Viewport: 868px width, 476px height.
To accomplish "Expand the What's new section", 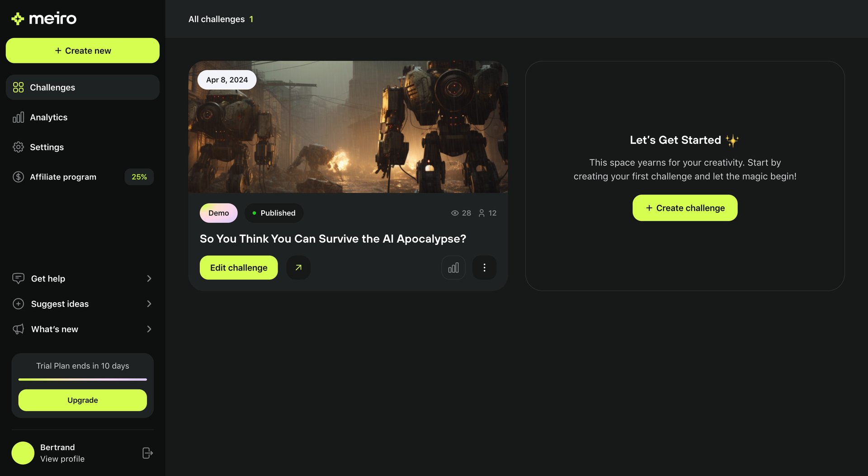I will coord(149,329).
